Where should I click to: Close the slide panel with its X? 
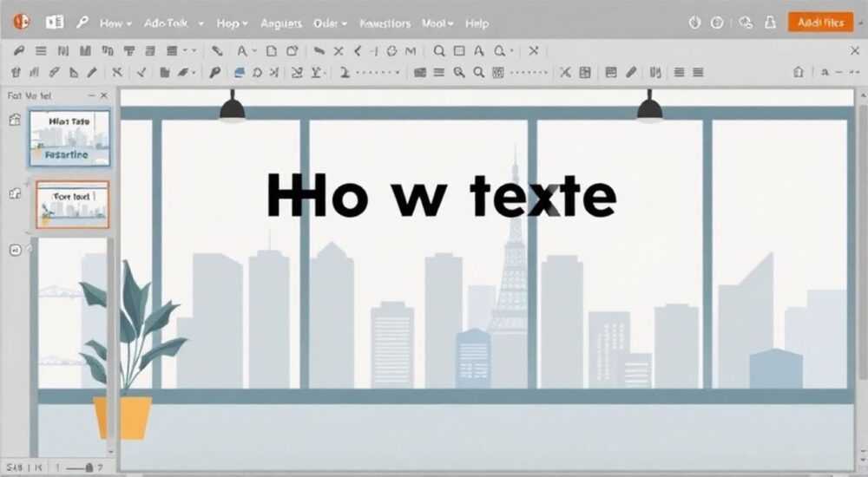coord(103,95)
